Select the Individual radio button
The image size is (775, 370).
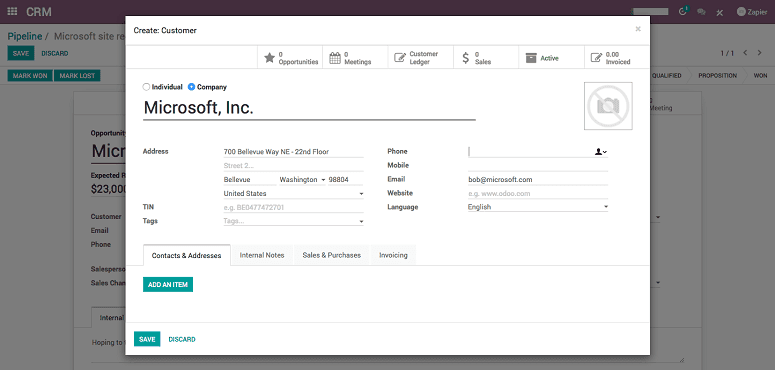tap(146, 87)
